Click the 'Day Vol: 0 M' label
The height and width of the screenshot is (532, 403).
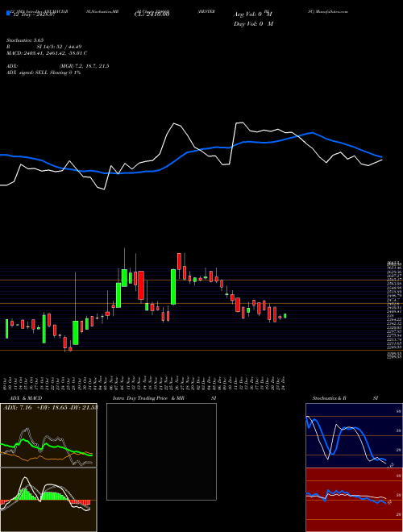coord(253,24)
